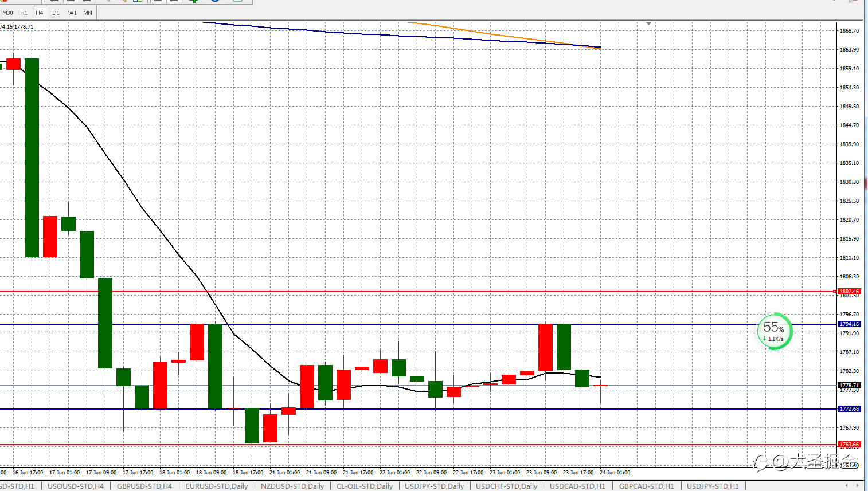Open the USOUSD-STD,H4 chart tab
The width and height of the screenshot is (868, 491).
tap(76, 486)
